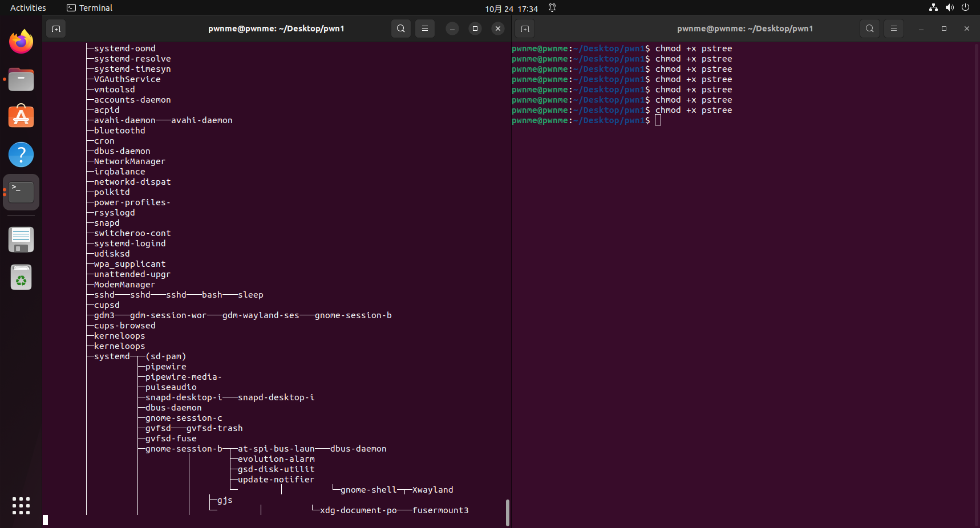
Task: Maximize the left terminal window
Action: [x=475, y=29]
